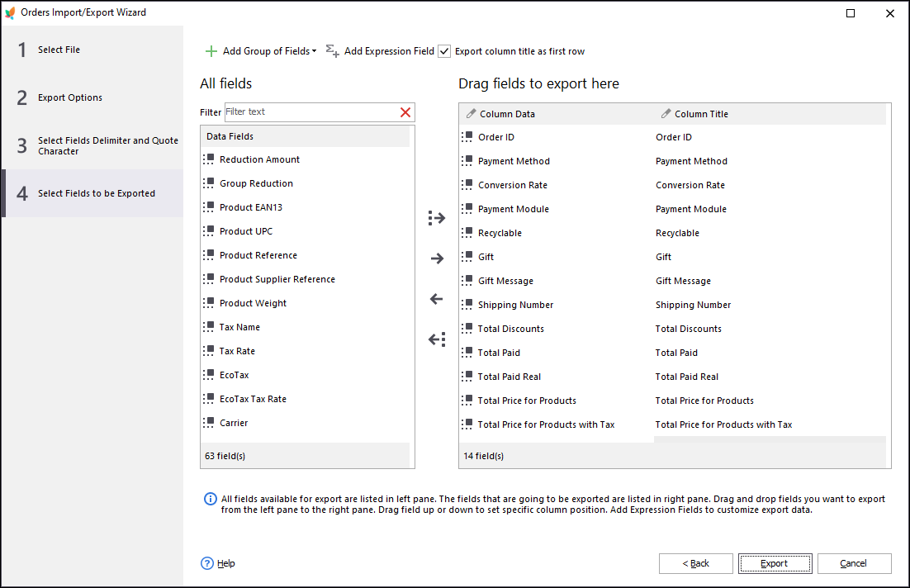This screenshot has width=910, height=588.
Task: Click drag handle icon of Recyclable
Action: [x=467, y=233]
